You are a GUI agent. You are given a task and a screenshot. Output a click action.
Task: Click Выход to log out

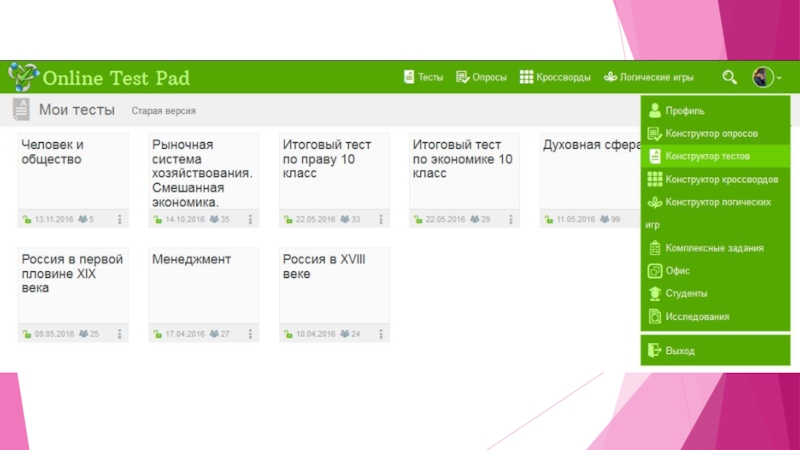tap(715, 351)
